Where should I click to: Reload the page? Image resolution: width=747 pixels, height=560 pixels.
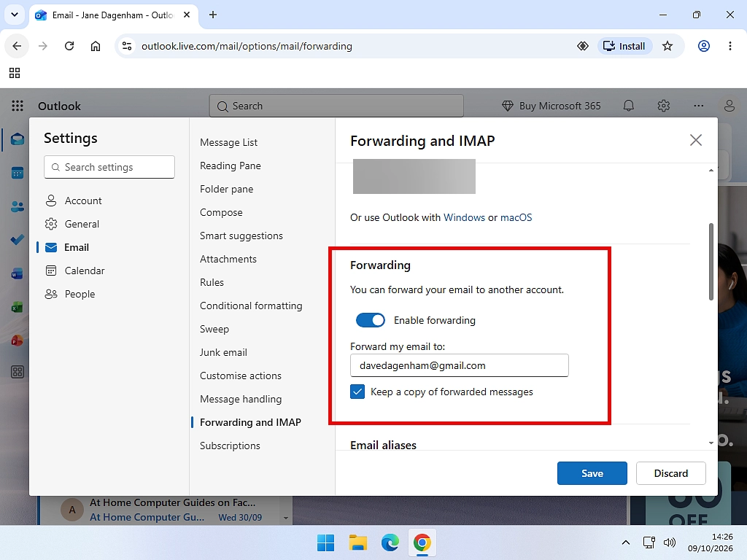69,46
